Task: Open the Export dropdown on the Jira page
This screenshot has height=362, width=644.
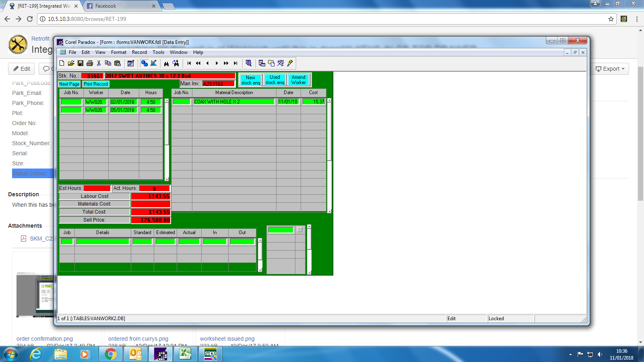Action: click(610, 69)
